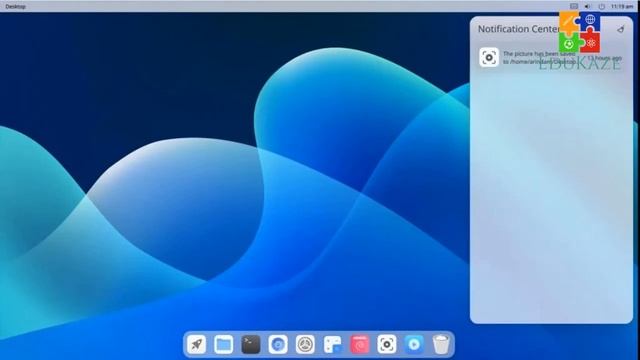Viewport: 640px width, 360px height.
Task: Open the Launcher rocket icon in dock
Action: (197, 344)
